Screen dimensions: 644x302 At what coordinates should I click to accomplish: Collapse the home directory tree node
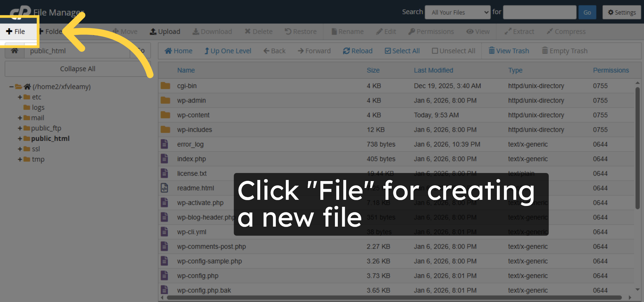[11, 86]
